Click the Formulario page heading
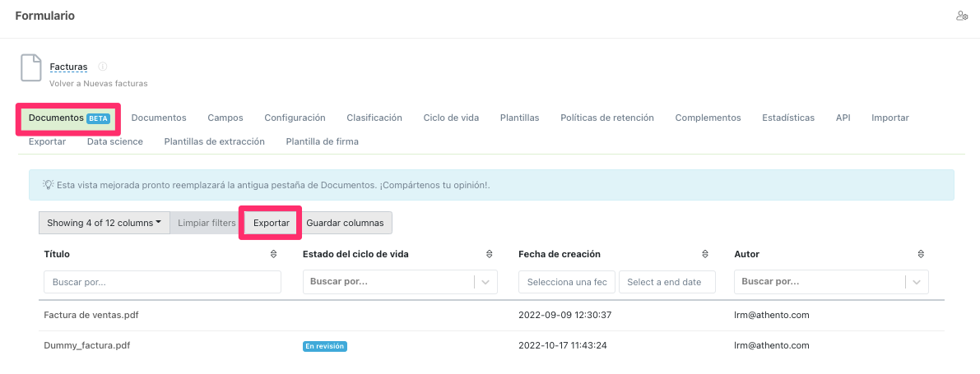 coord(45,16)
